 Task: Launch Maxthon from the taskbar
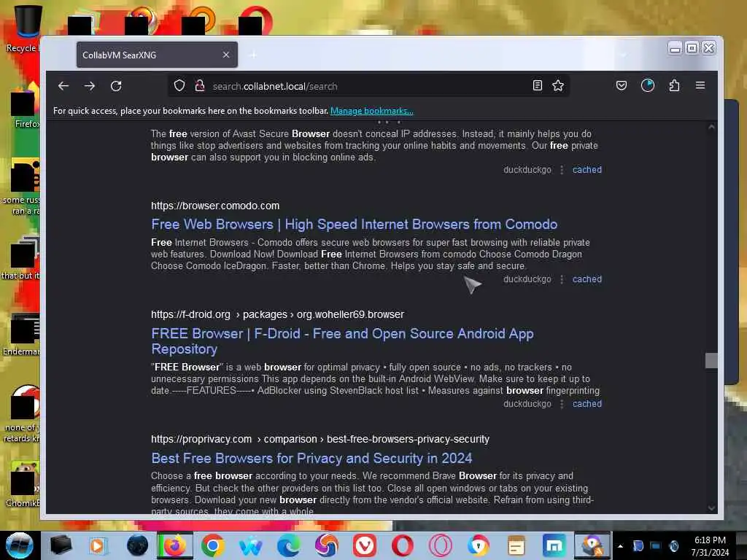pyautogui.click(x=554, y=545)
